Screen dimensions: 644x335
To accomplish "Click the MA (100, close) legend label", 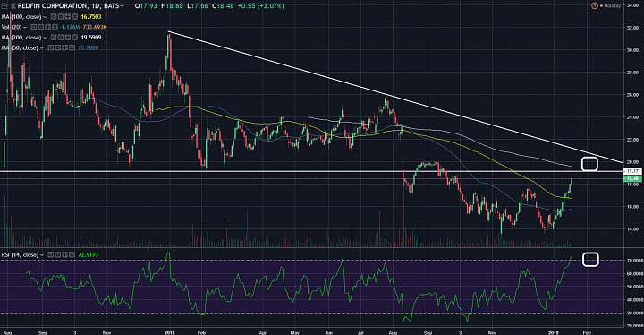I will [21, 17].
